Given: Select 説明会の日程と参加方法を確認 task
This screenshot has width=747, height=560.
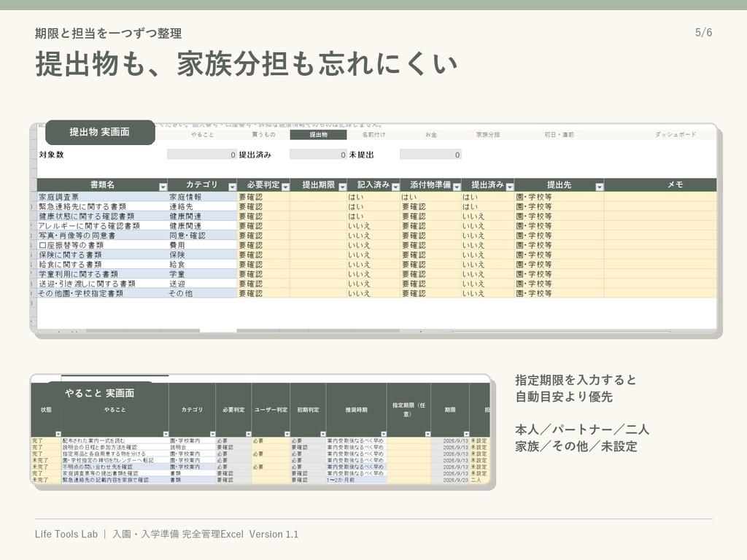Looking at the screenshot, I should [x=115, y=447].
